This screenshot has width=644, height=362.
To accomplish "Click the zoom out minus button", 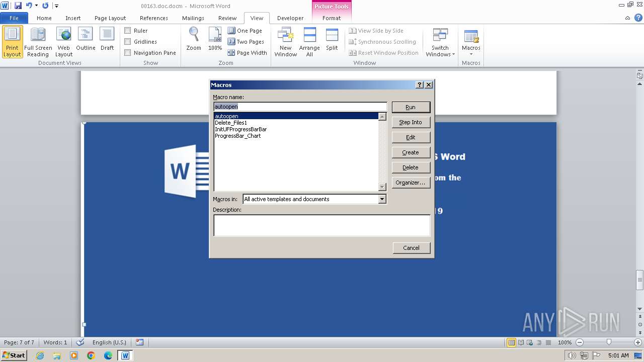I will pos(579,342).
